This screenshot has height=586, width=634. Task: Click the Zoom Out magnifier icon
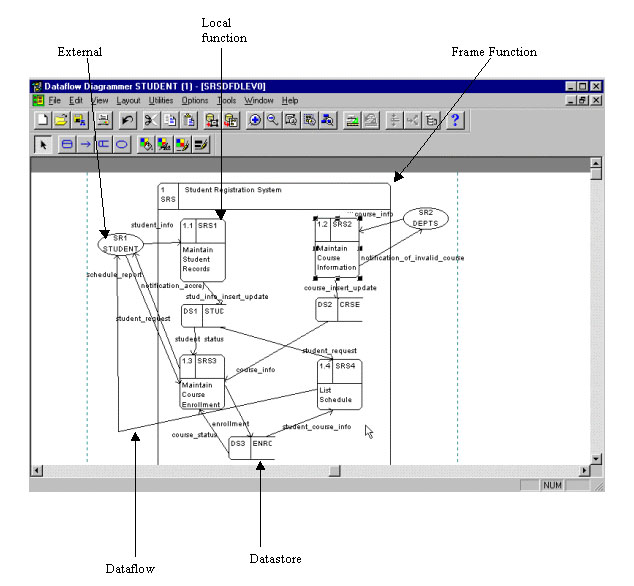[x=273, y=120]
